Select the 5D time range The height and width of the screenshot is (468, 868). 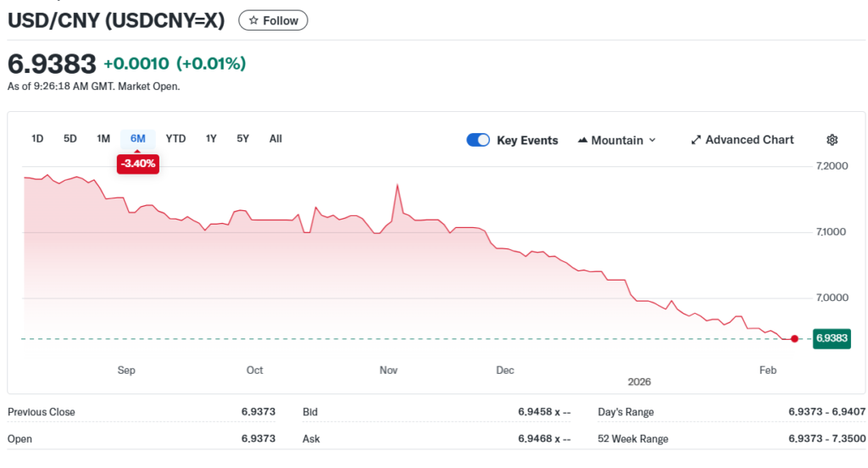[70, 138]
